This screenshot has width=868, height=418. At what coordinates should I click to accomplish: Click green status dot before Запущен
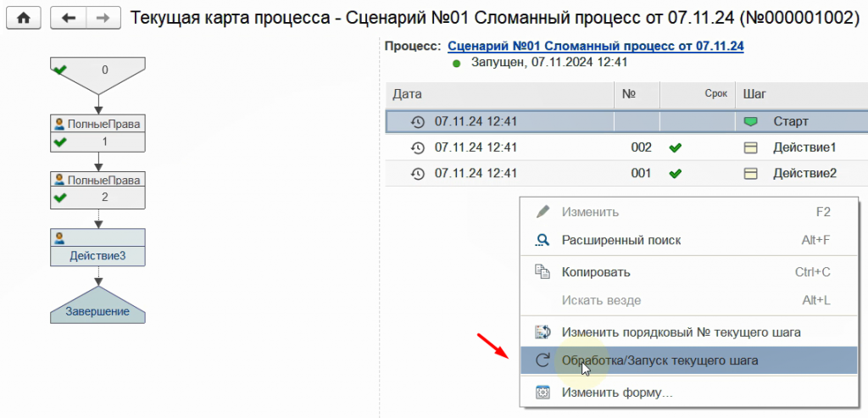457,64
